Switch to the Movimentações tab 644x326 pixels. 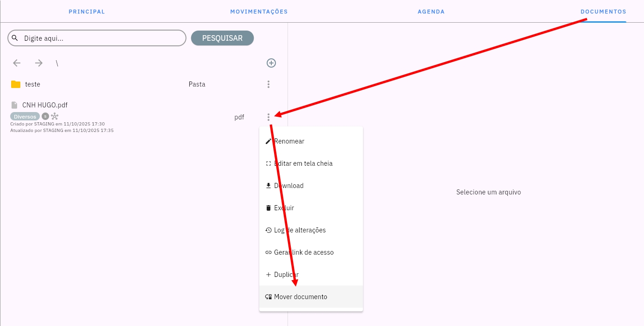pyautogui.click(x=259, y=12)
